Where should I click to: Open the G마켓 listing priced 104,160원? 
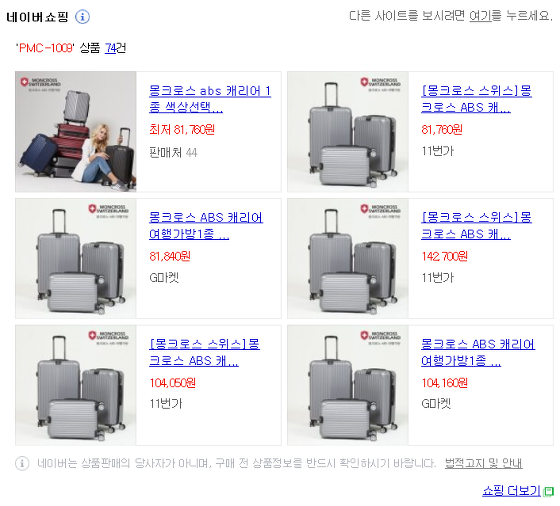(478, 352)
